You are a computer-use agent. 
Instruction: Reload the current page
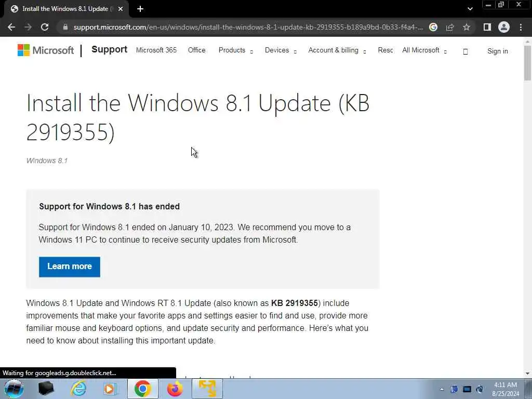pyautogui.click(x=45, y=27)
